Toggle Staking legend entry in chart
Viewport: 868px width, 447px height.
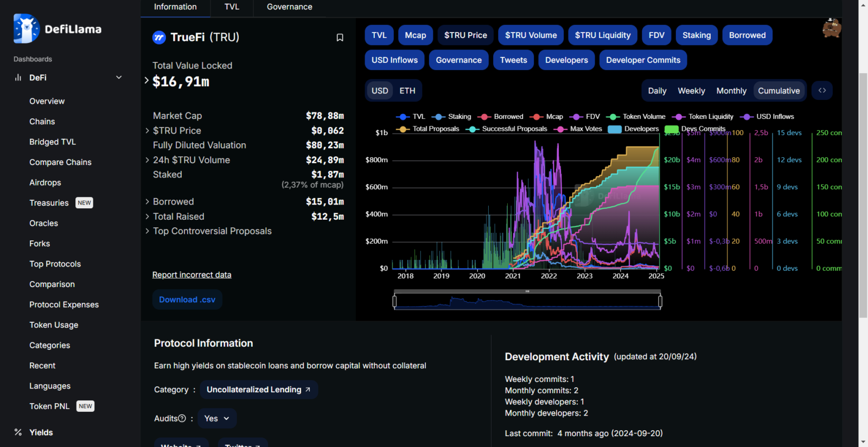pyautogui.click(x=451, y=117)
